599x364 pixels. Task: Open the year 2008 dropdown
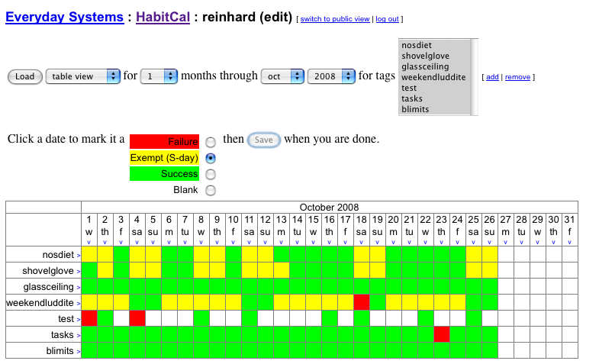coord(332,76)
